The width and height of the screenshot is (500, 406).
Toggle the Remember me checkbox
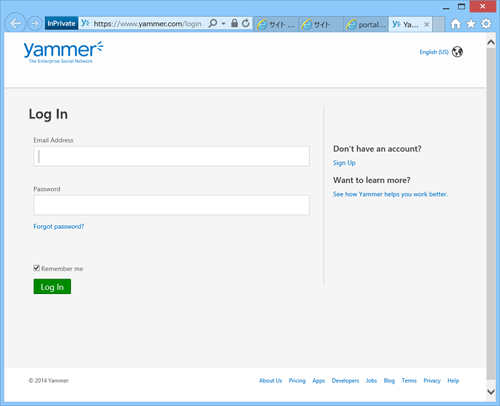coord(36,268)
